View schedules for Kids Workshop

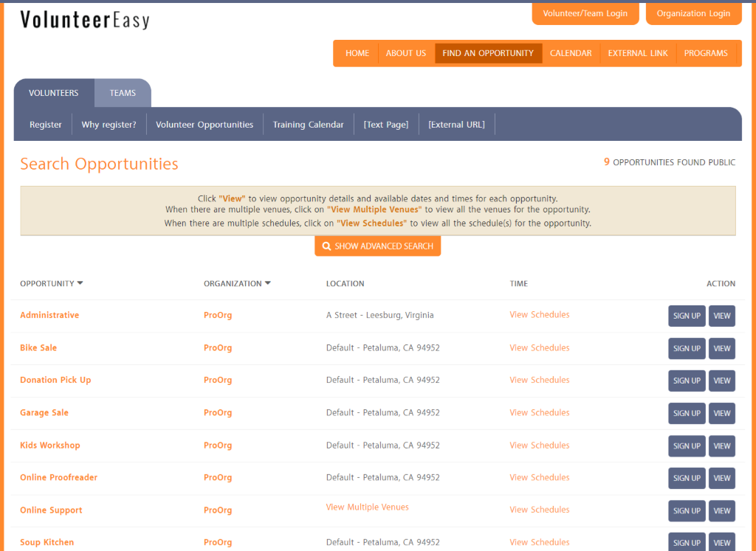540,446
